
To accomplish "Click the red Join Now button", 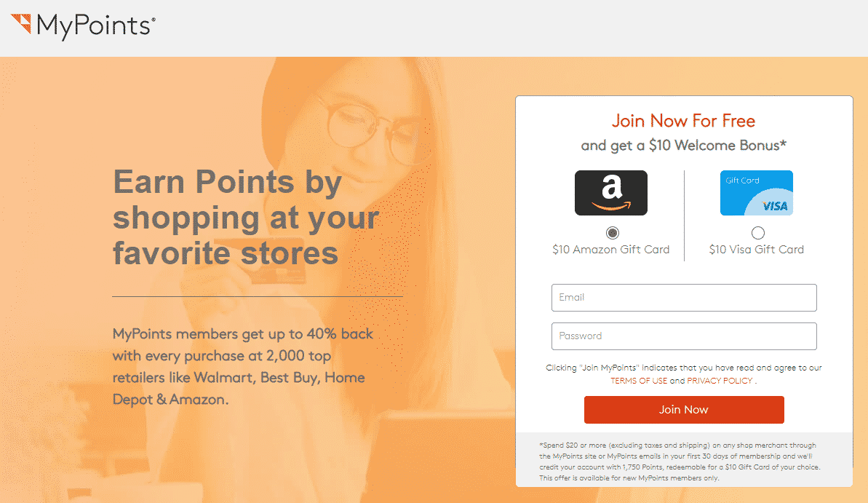I will 684,410.
